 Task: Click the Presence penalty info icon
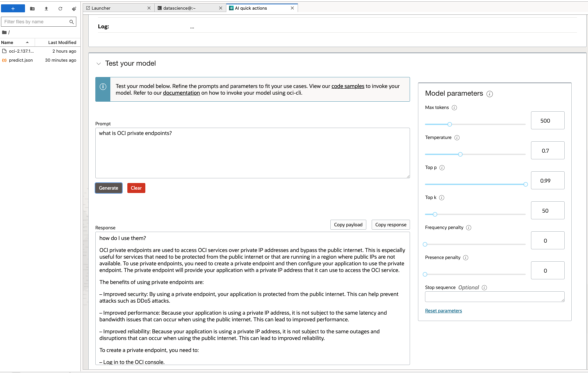point(466,258)
